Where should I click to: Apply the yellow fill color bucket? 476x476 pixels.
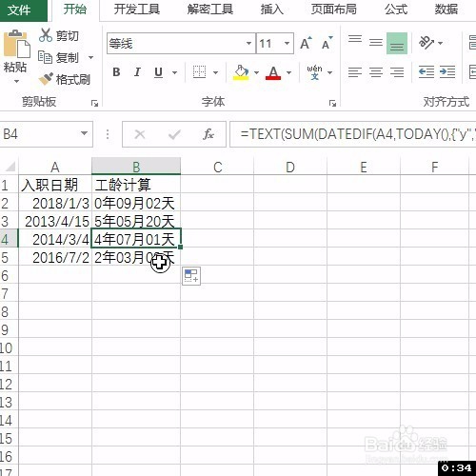241,72
